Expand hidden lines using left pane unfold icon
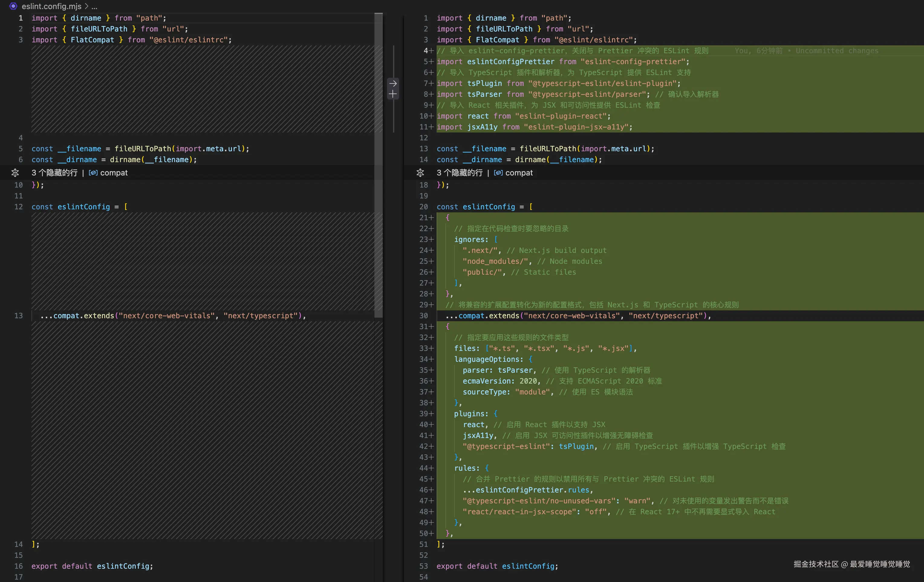This screenshot has width=924, height=582. click(x=15, y=173)
